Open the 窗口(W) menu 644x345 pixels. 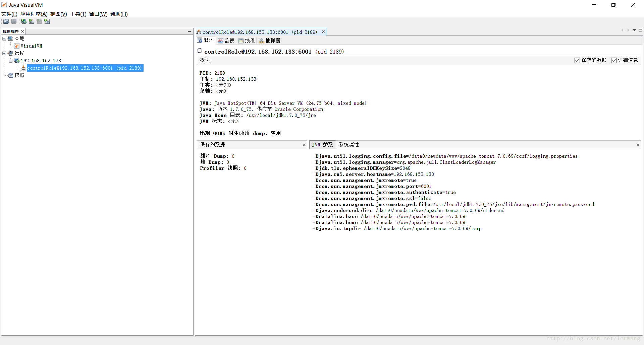point(98,14)
